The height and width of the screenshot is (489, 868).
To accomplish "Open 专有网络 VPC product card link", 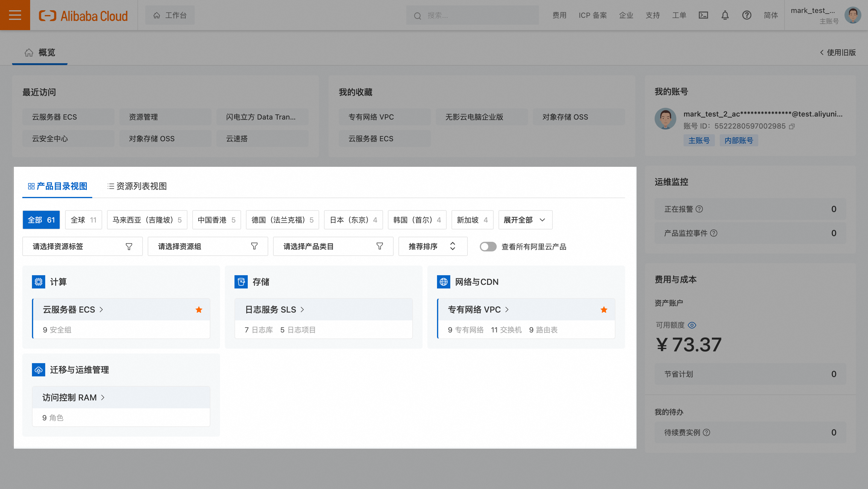I will tap(478, 310).
